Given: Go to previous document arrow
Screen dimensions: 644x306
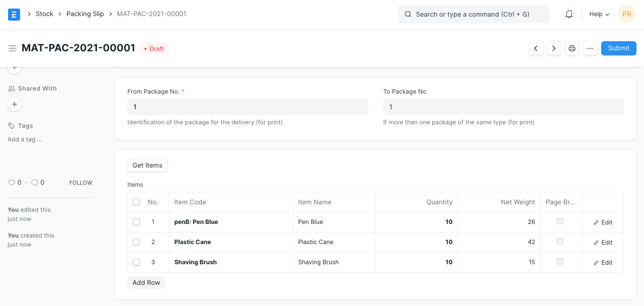Looking at the screenshot, I should (x=536, y=48).
